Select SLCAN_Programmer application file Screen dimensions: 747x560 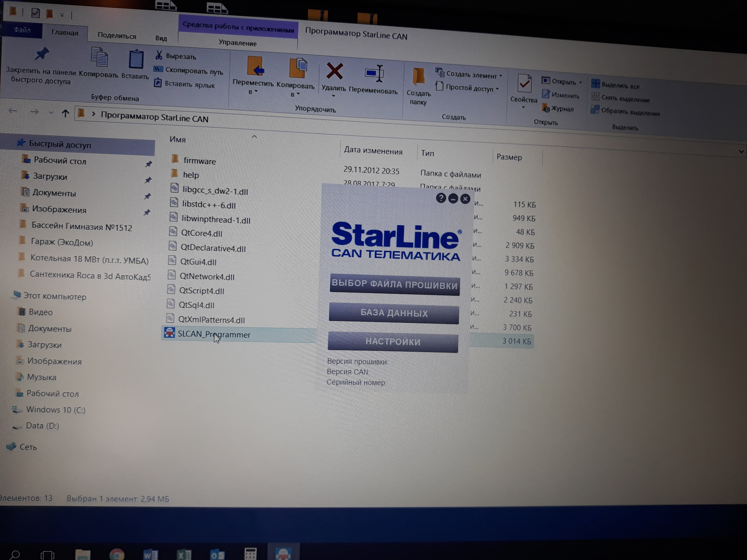pyautogui.click(x=214, y=334)
